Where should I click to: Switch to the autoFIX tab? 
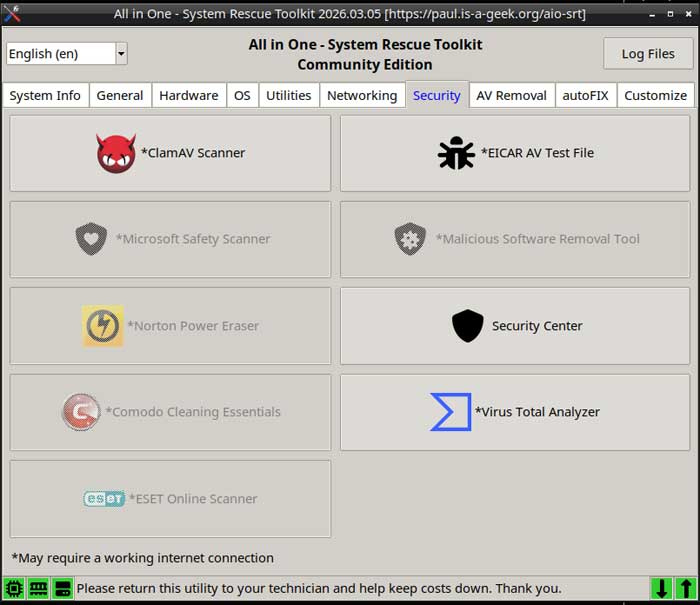tap(585, 96)
